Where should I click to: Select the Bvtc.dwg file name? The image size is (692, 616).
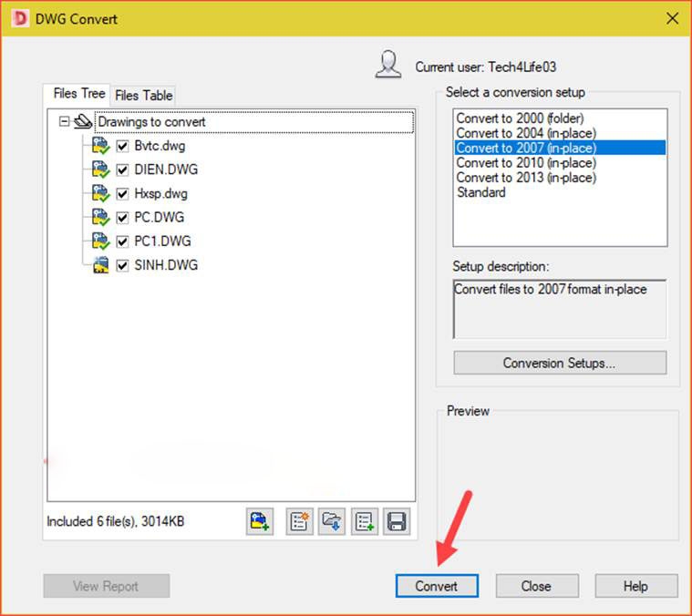click(160, 146)
